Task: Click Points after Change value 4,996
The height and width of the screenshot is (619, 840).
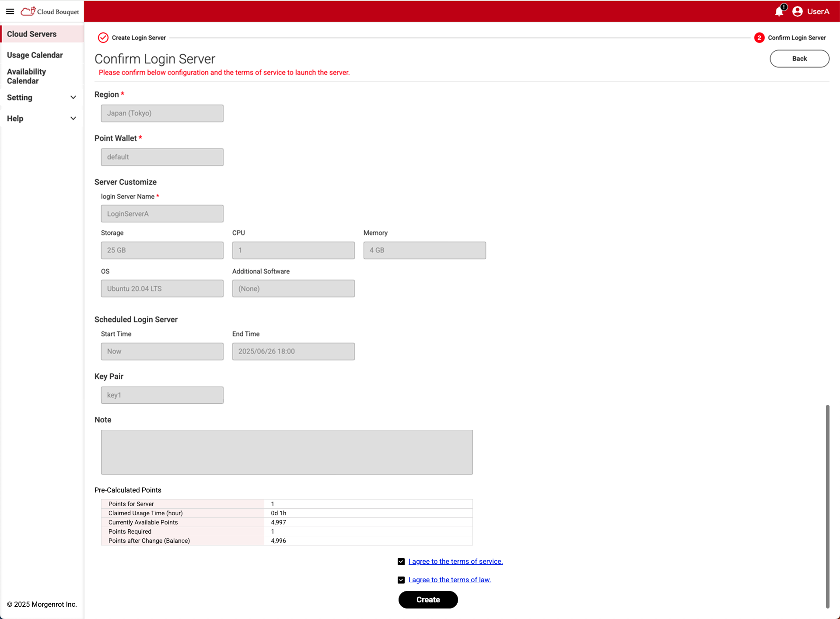Action: tap(278, 541)
